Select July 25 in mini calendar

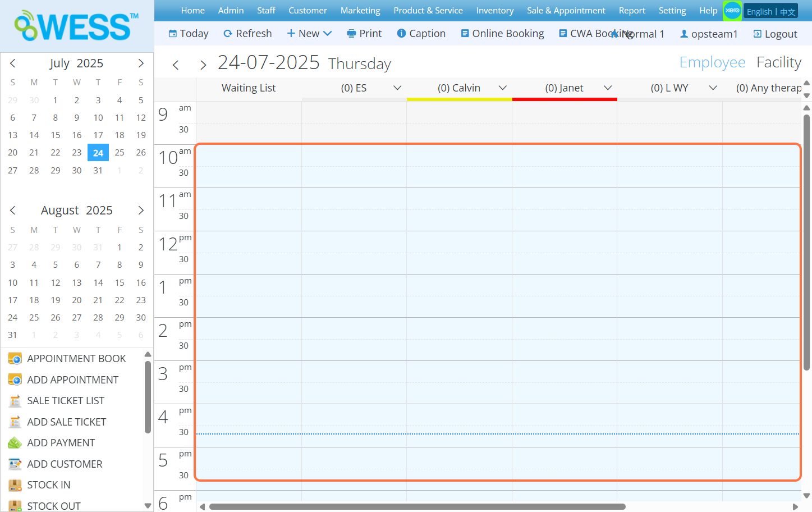pos(120,153)
